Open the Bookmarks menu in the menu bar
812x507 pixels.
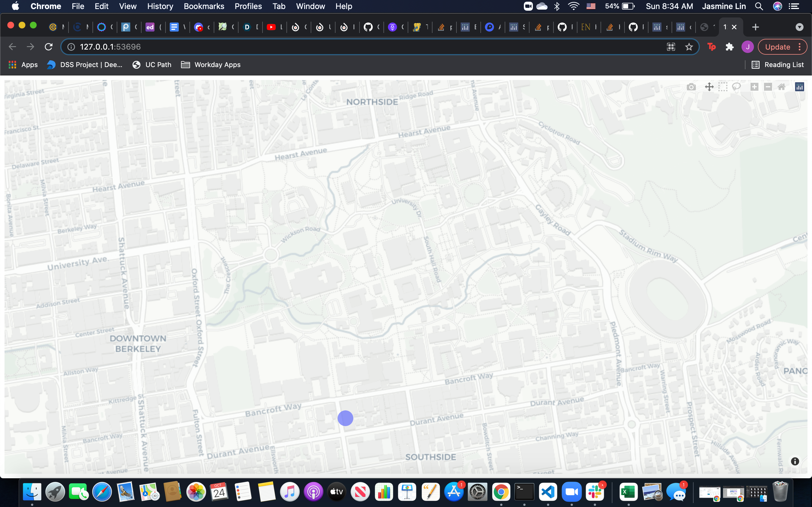coord(204,6)
